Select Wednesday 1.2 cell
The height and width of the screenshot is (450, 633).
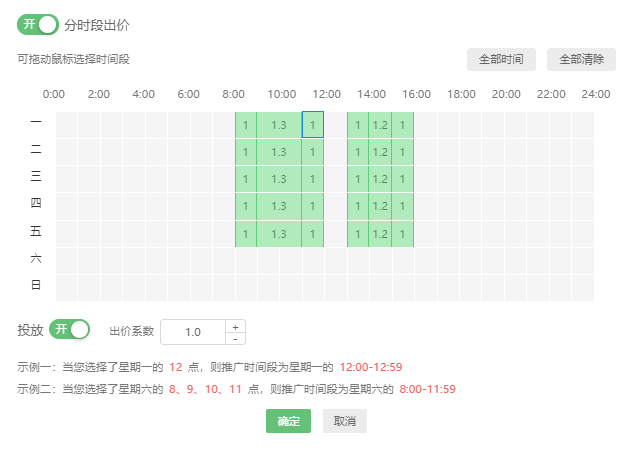click(380, 179)
